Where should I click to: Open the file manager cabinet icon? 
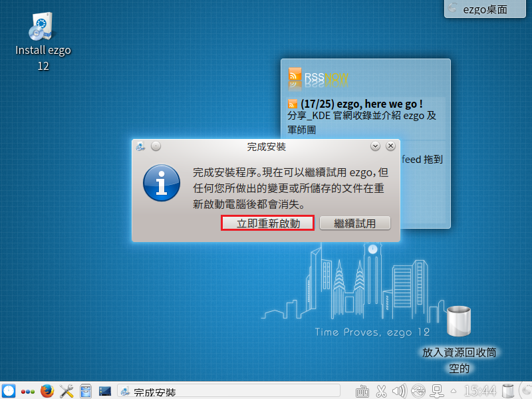click(86, 391)
